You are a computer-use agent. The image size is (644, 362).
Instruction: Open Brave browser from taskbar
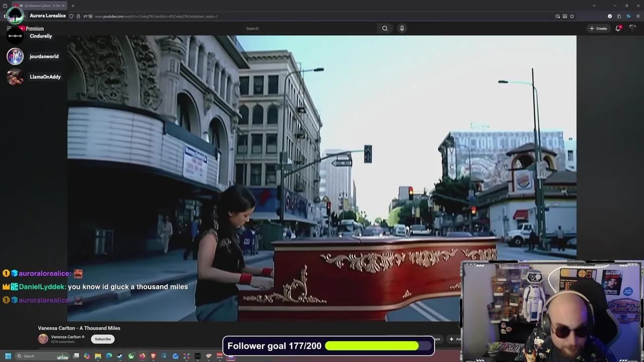(x=153, y=356)
